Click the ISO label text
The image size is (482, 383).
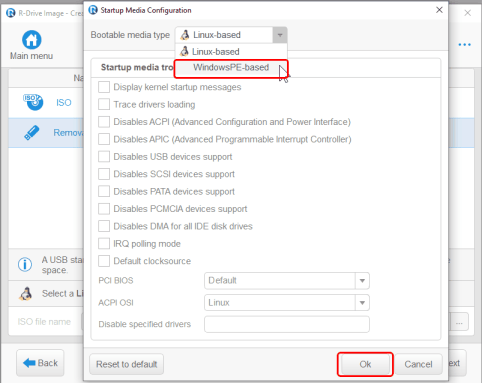pos(64,102)
